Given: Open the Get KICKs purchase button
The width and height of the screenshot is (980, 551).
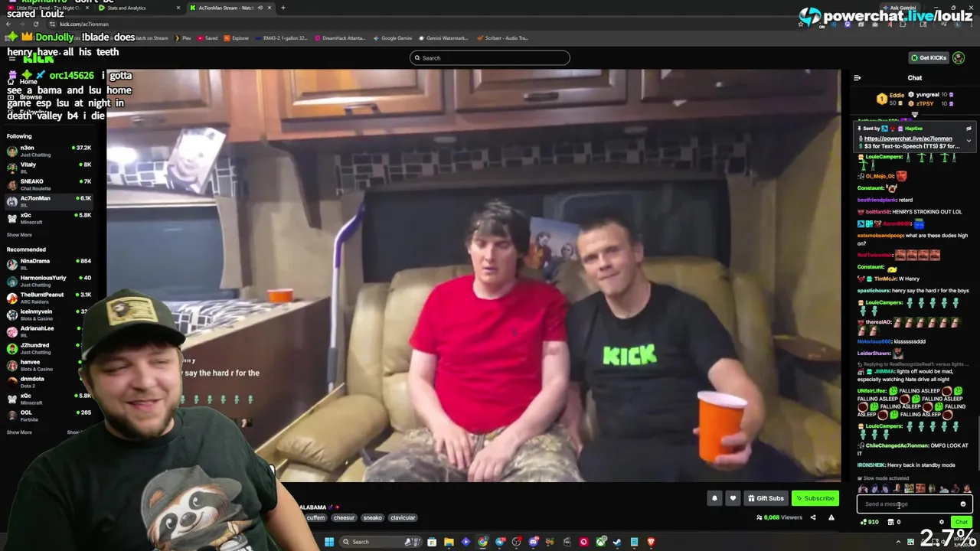Looking at the screenshot, I should [928, 57].
